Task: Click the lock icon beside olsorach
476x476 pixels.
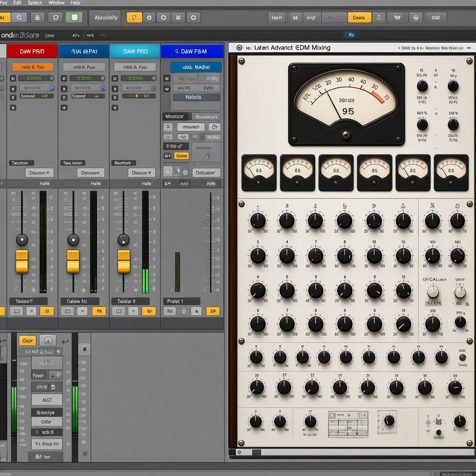Action: tap(214, 127)
